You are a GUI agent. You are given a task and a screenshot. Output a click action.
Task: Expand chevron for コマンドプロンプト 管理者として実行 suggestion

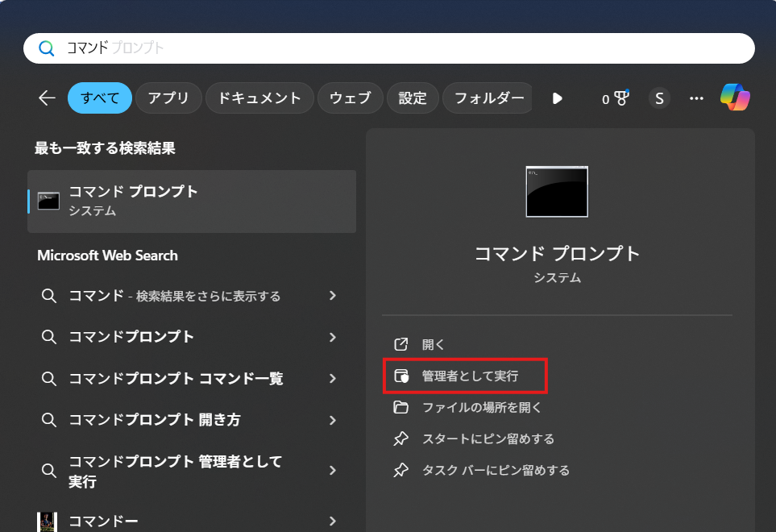coord(333,470)
